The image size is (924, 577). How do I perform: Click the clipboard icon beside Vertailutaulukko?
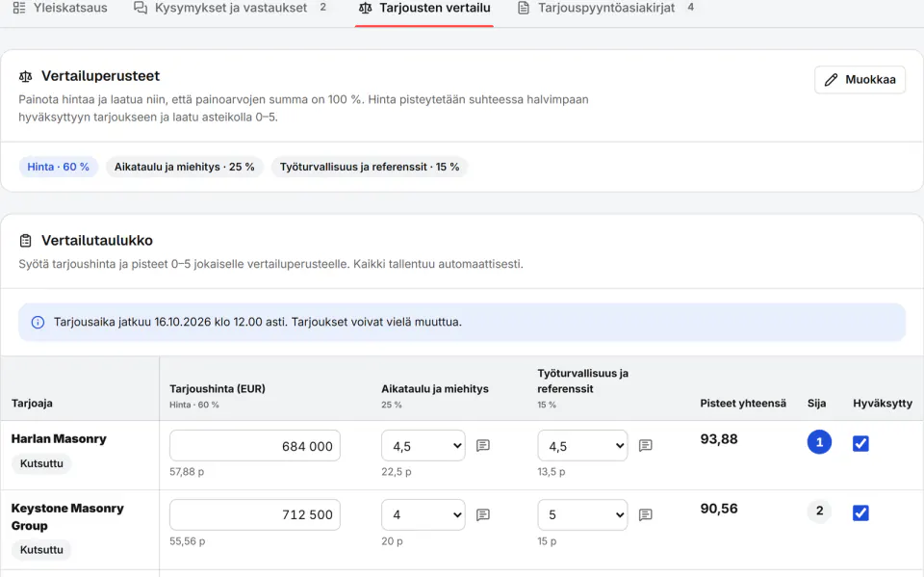[25, 241]
